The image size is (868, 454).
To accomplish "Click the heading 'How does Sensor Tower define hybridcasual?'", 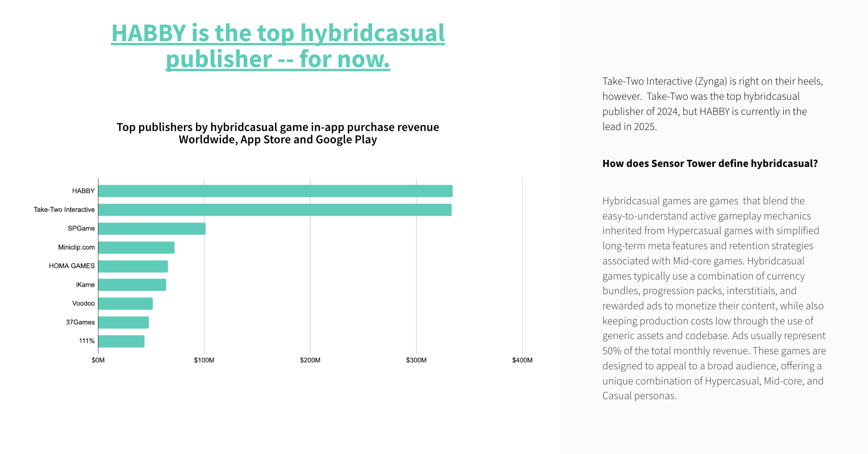I will 710,164.
